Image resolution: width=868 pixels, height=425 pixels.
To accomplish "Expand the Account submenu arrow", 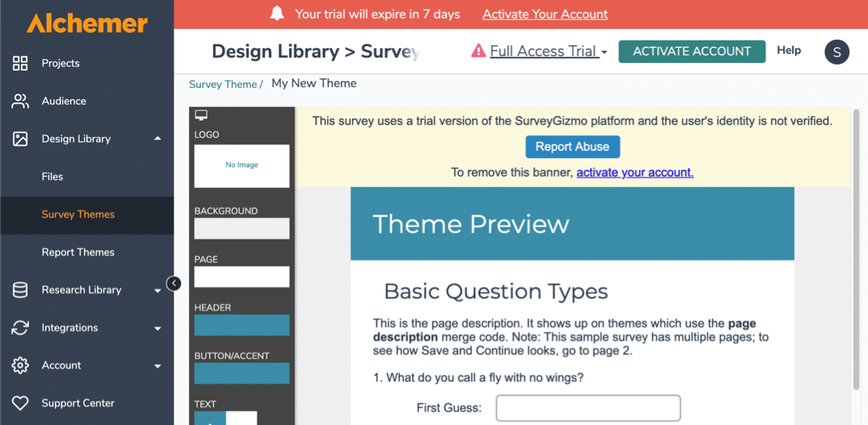I will click(x=158, y=367).
